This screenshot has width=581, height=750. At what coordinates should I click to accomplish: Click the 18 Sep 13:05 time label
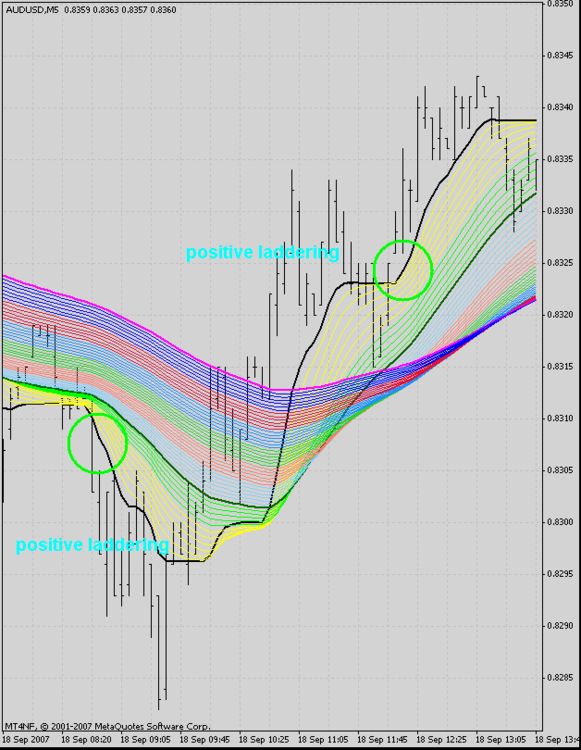(501, 739)
